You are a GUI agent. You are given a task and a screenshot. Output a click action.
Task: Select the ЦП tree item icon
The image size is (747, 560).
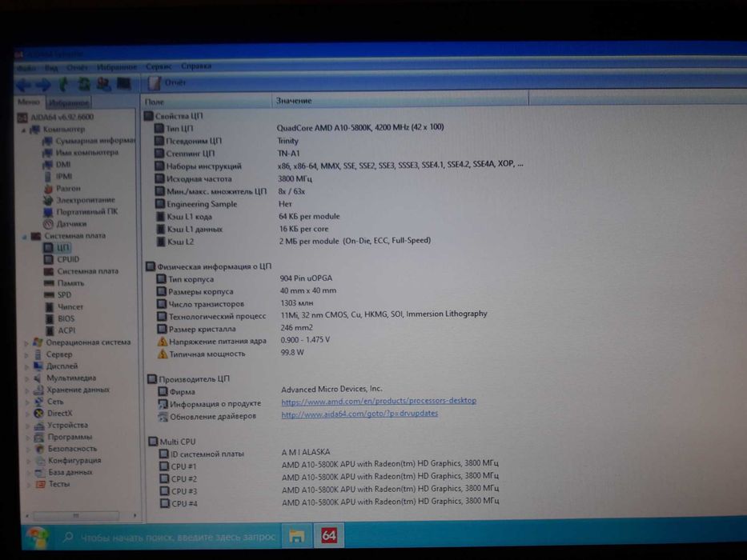pyautogui.click(x=49, y=248)
